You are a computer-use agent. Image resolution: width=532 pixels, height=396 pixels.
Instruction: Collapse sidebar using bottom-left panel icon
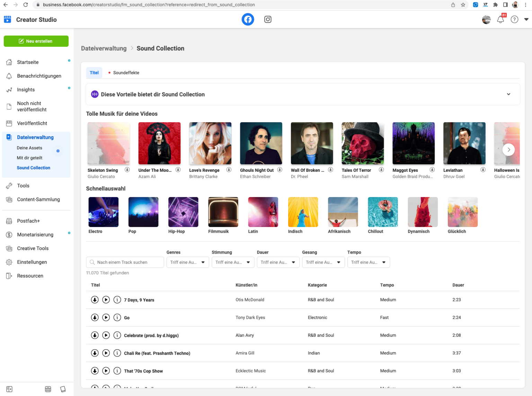[x=9, y=389]
